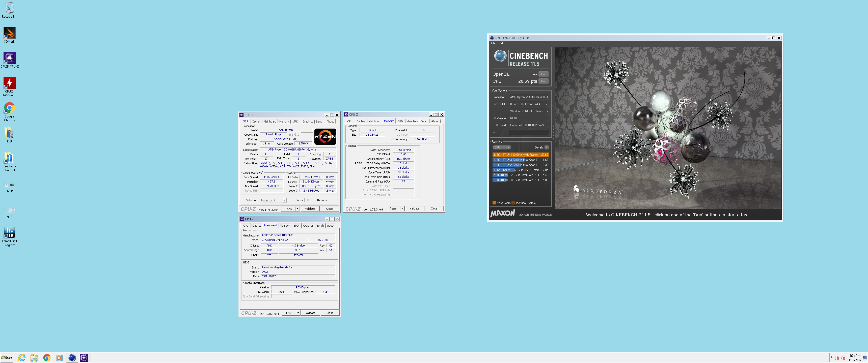Select the HWiNFO64 Program desktop icon
Screen dimensions: 868x363
(9, 237)
